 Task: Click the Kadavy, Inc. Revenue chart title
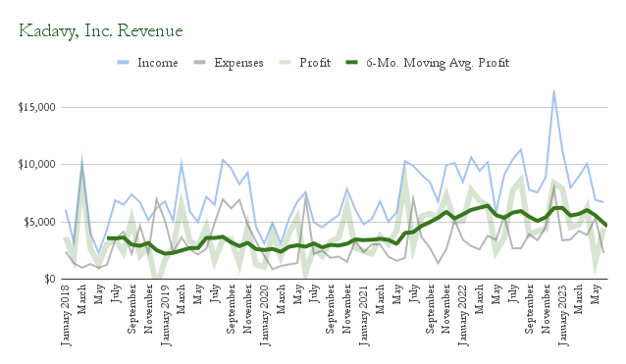tap(101, 30)
